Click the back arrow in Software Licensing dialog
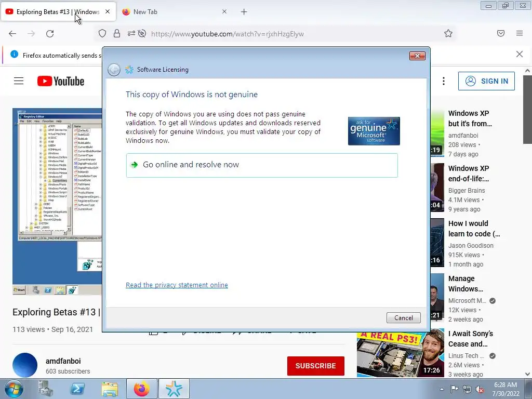This screenshot has height=399, width=532. click(x=114, y=70)
